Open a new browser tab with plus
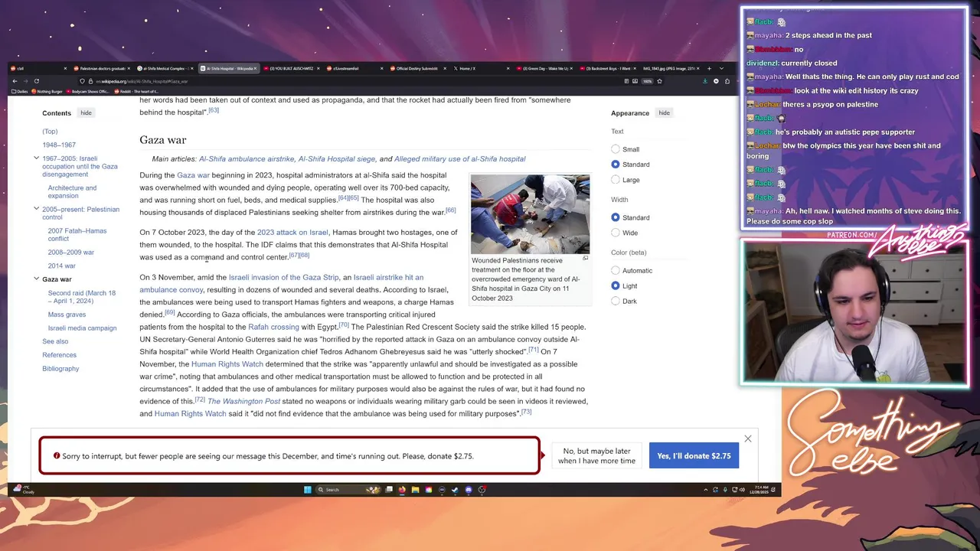The image size is (980, 551). point(709,68)
